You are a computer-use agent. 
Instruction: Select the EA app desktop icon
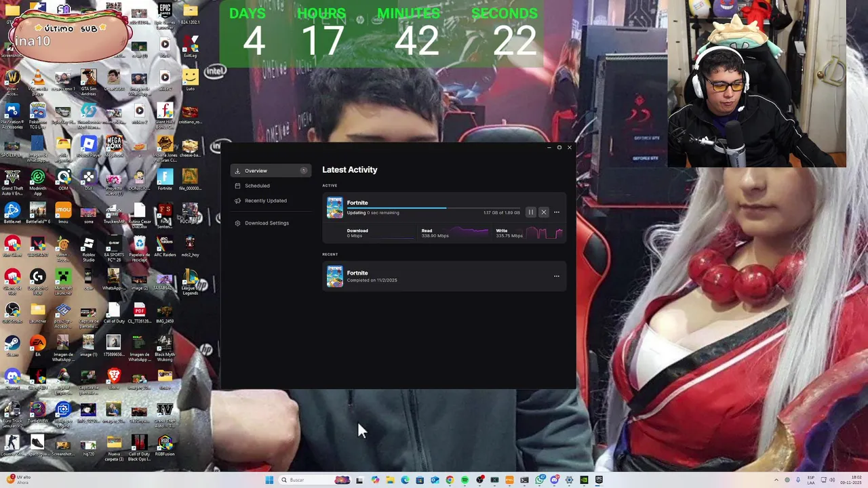[38, 346]
